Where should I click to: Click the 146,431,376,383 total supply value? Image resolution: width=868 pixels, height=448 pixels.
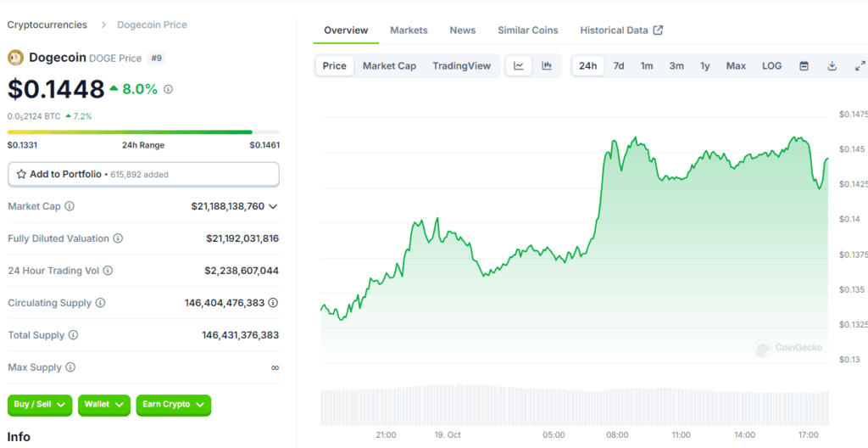pos(240,335)
